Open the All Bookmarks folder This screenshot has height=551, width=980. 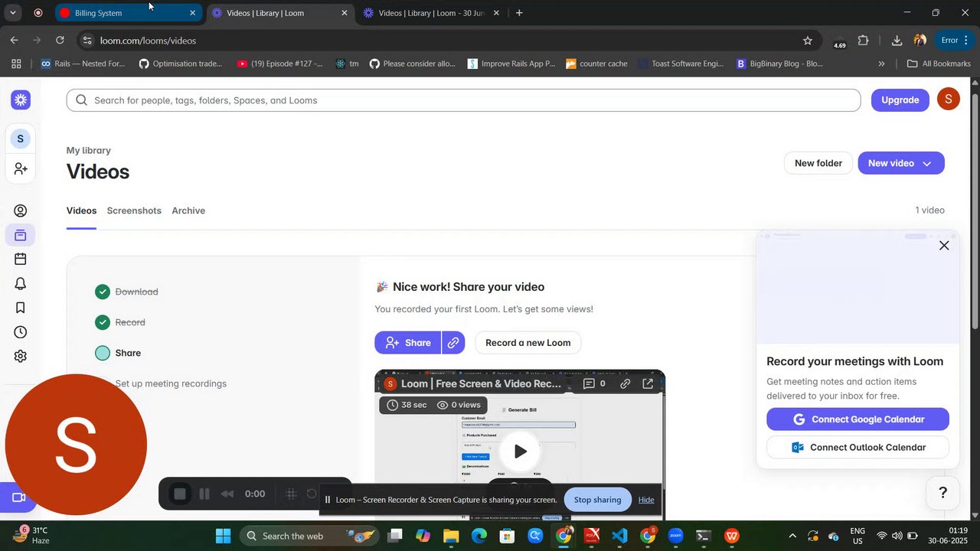coord(939,64)
